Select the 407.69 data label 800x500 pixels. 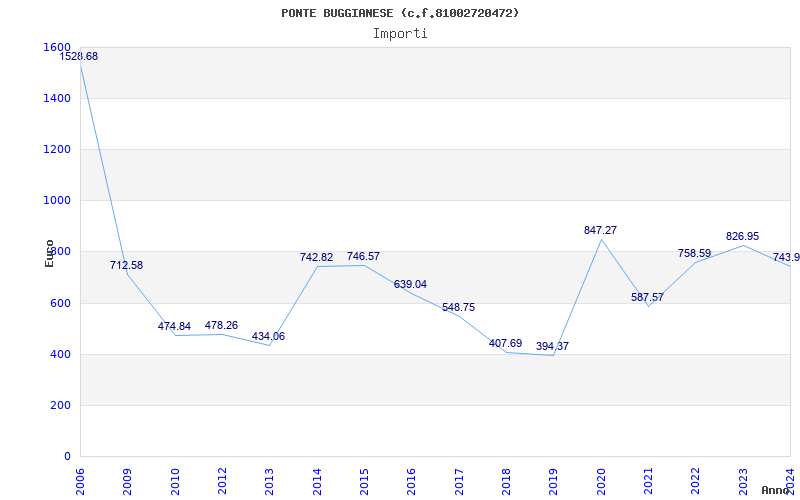(505, 343)
